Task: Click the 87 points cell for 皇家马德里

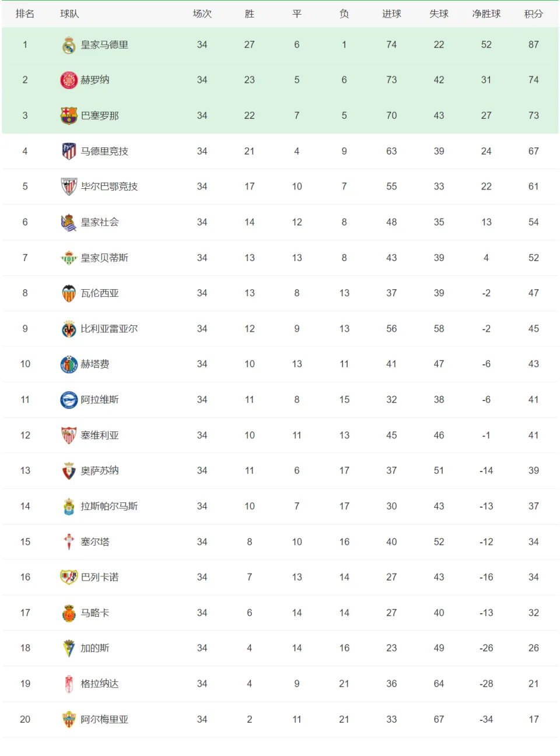Action: tap(534, 45)
